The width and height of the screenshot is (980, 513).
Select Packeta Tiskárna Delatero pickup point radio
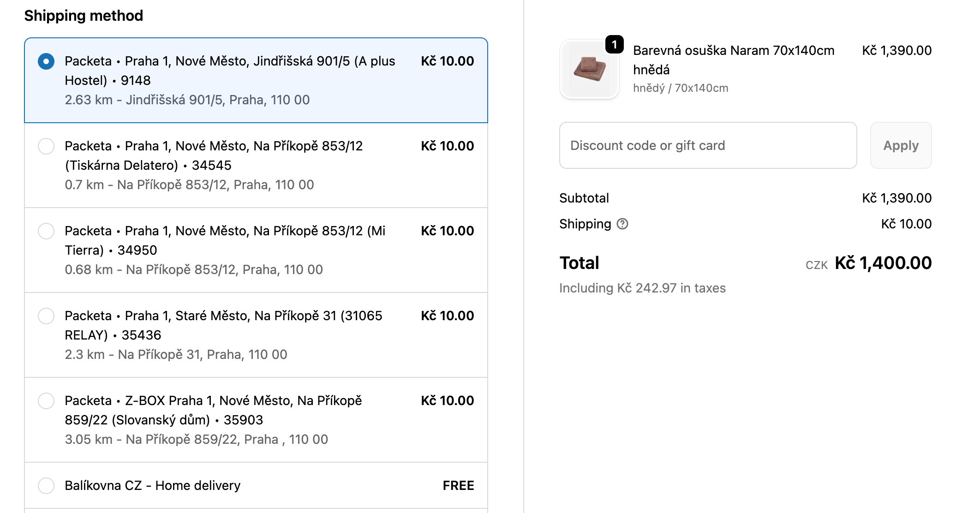[46, 146]
